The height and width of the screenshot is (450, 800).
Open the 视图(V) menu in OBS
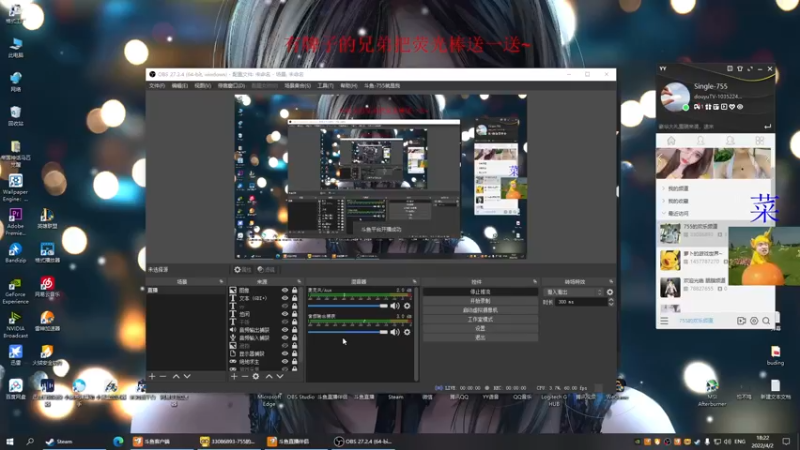pos(203,86)
